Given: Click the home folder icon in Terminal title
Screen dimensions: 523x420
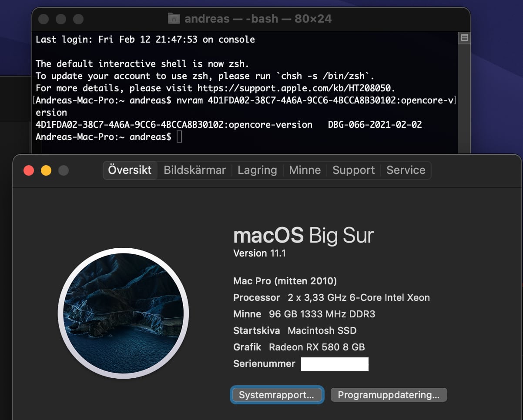Looking at the screenshot, I should [x=174, y=19].
